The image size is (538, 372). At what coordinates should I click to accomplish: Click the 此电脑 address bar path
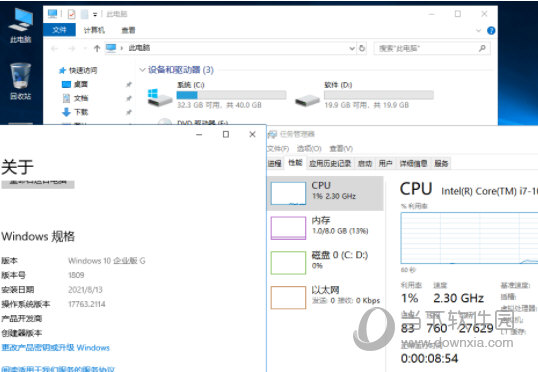point(139,48)
